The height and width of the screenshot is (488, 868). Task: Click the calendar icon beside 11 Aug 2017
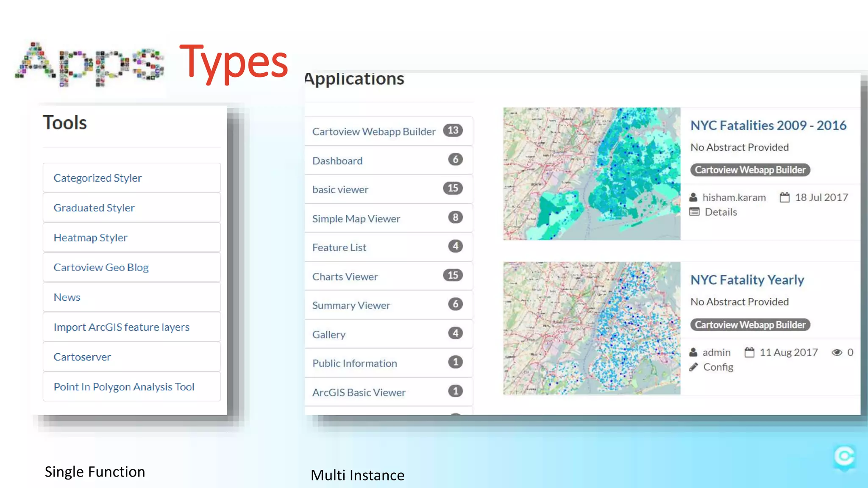click(749, 352)
